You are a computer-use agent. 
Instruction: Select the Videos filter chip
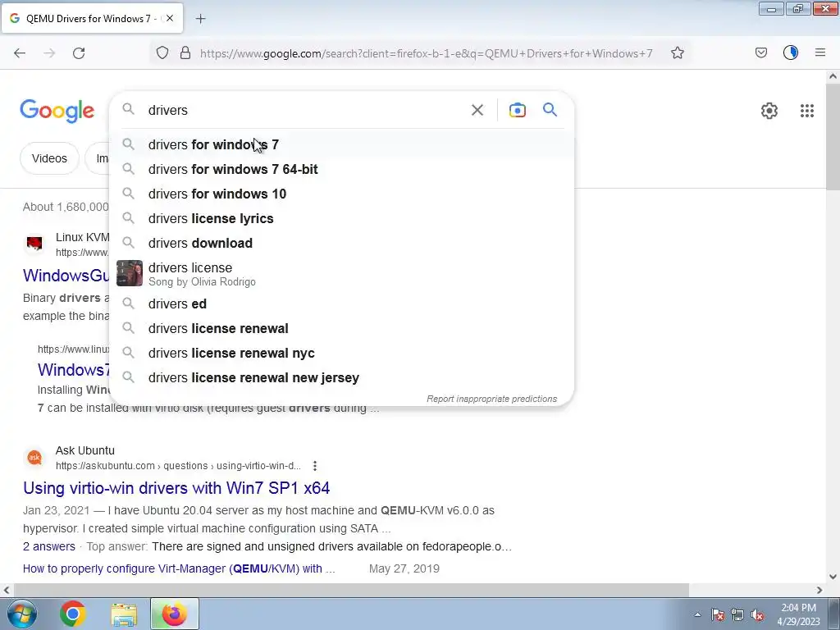[x=49, y=158]
